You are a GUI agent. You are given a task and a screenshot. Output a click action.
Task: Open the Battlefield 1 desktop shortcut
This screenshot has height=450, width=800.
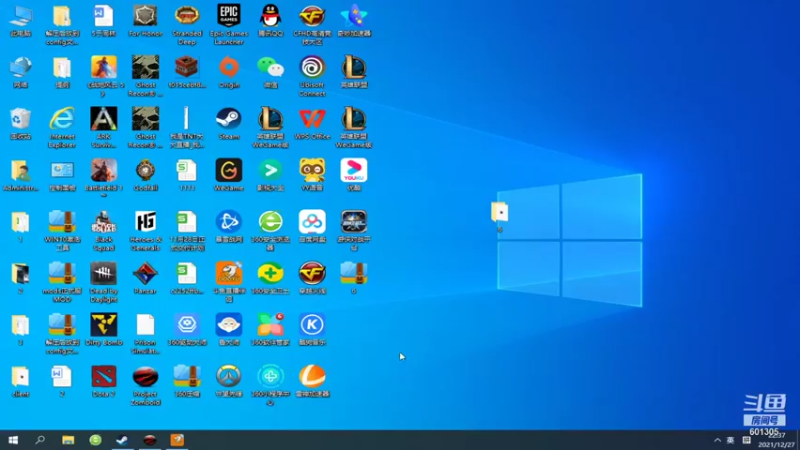[x=104, y=178]
